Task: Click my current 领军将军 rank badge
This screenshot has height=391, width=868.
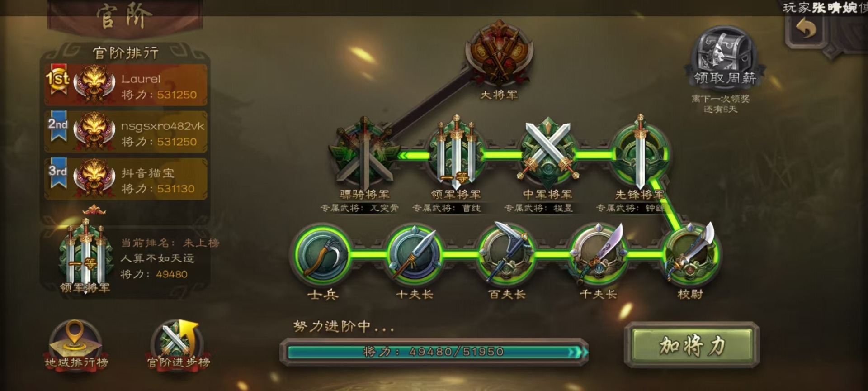Action: point(85,255)
